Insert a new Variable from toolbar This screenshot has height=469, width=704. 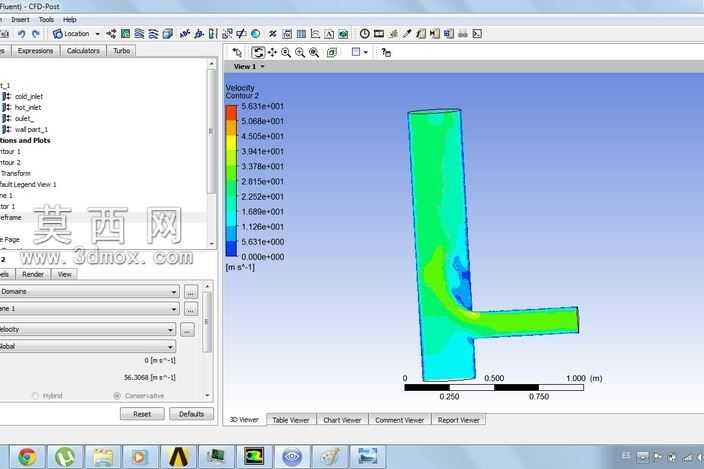tap(273, 34)
